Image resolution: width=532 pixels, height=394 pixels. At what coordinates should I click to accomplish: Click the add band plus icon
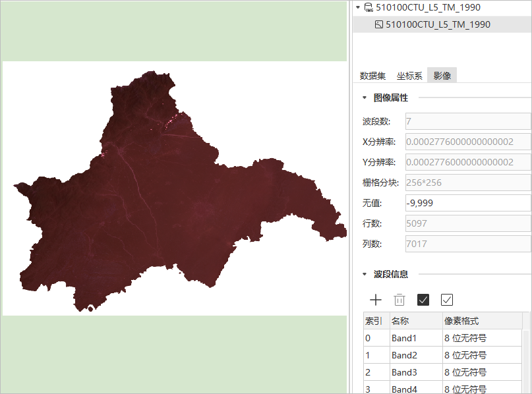tap(376, 300)
